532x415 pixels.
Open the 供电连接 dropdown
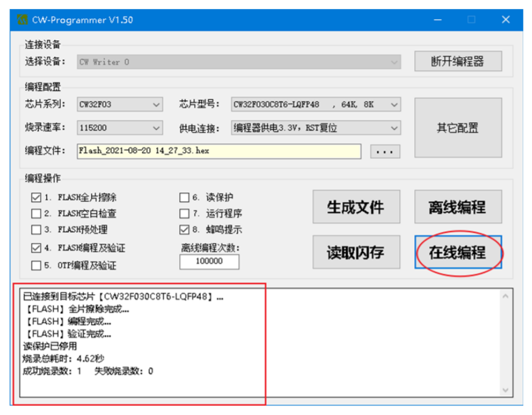click(x=316, y=128)
